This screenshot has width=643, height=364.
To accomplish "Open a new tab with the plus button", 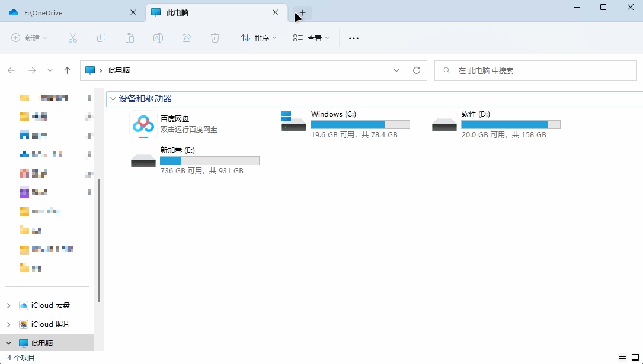I will tap(302, 13).
